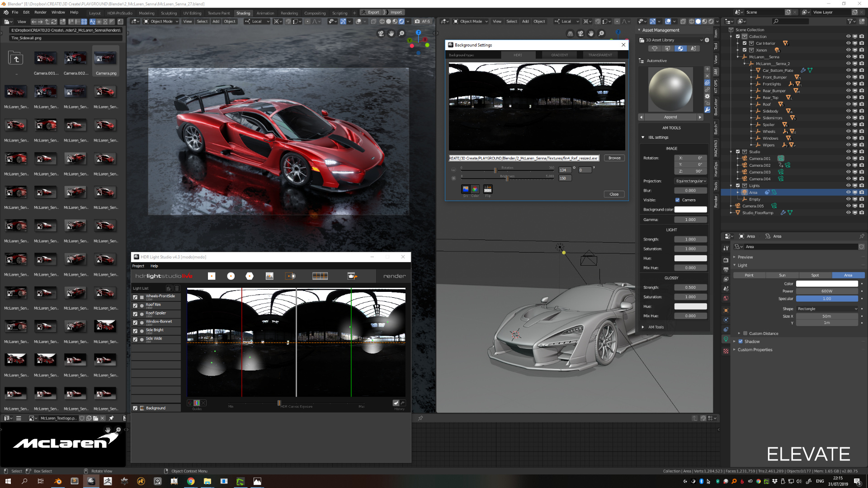This screenshot has height=488, width=868.
Task: Delete selected light using the trash icon
Action: point(177,288)
